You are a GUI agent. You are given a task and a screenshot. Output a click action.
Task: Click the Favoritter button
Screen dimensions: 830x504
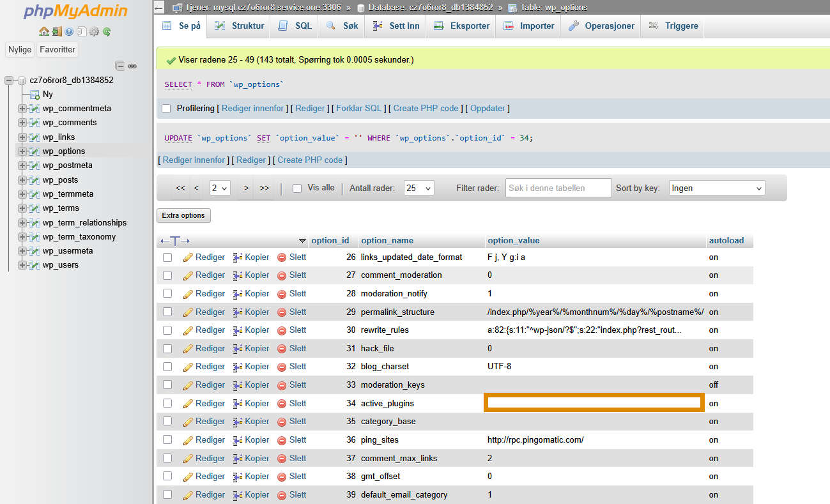(58, 49)
